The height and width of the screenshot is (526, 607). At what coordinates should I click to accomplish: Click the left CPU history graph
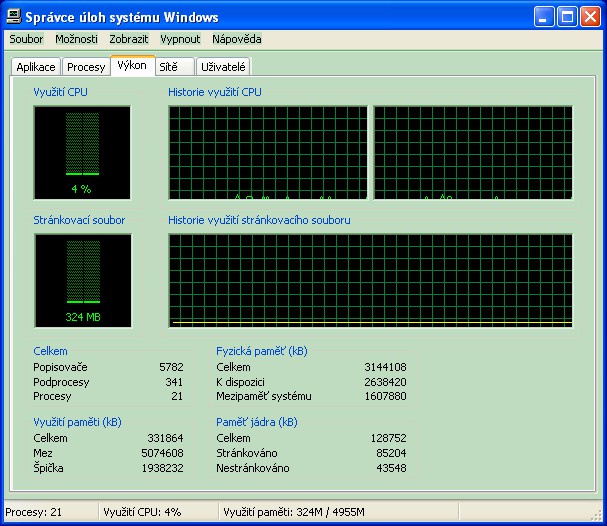tap(267, 153)
